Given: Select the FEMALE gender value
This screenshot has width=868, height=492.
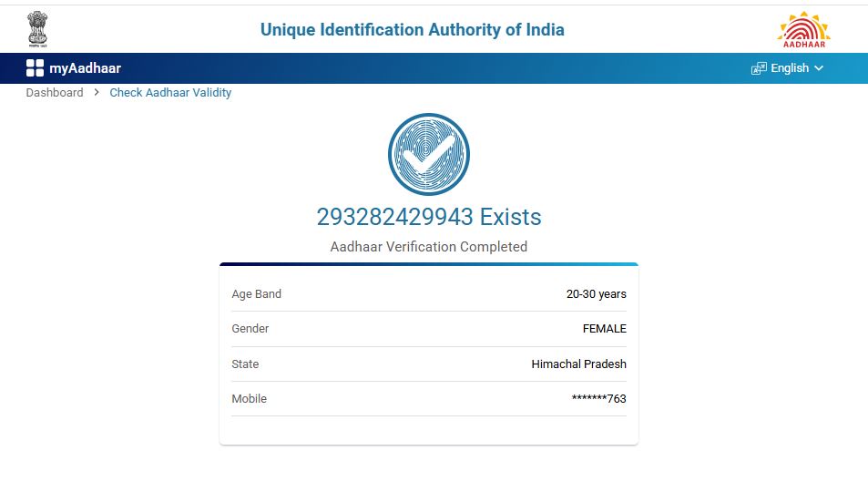Looking at the screenshot, I should [x=604, y=329].
